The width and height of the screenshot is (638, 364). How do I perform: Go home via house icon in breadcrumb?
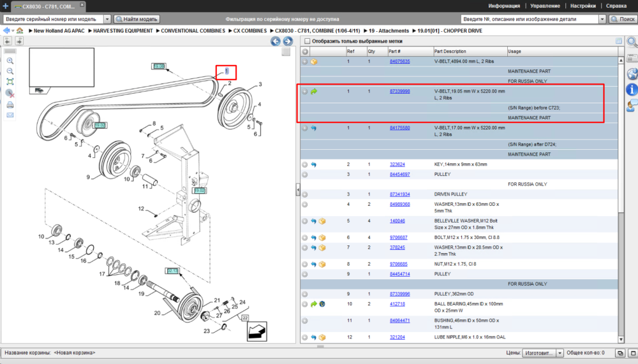coord(20,31)
